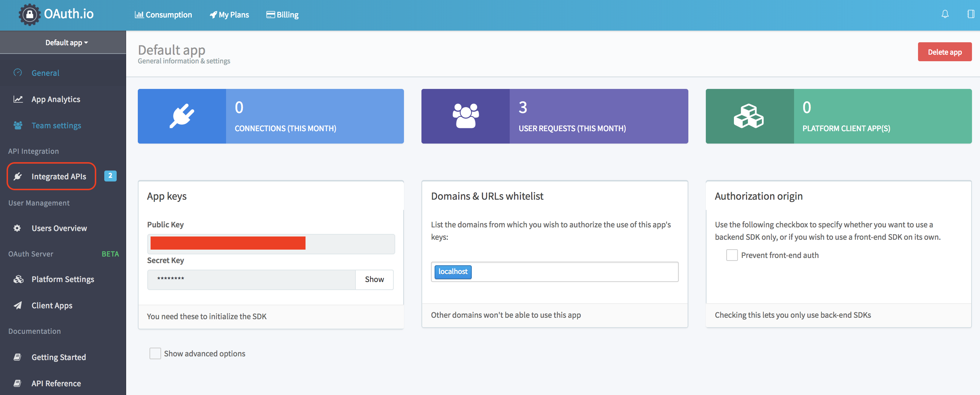Open My Plans menu
Viewport: 980px width, 395px height.
coord(229,15)
